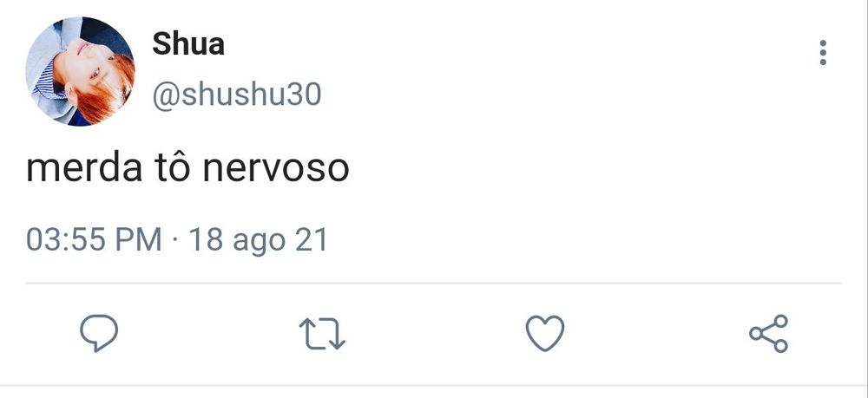Screen dimensions: 868x398
Task: Click the reply speech bubble icon
Action: pyautogui.click(x=99, y=333)
